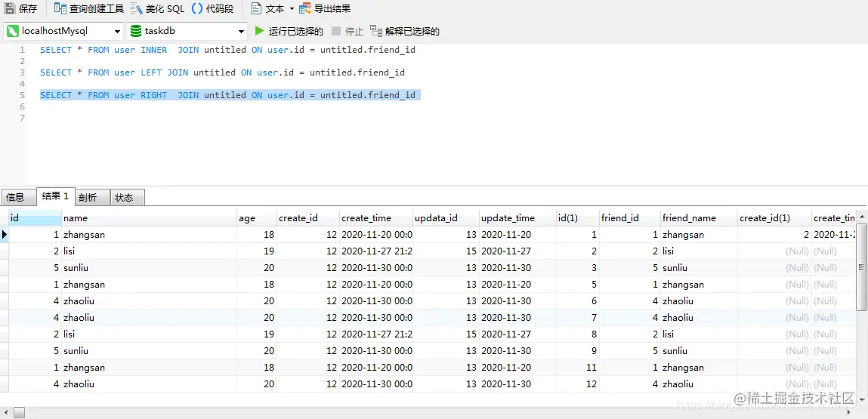Select id(1) cell with value 7
868x419 pixels.
(x=578, y=318)
